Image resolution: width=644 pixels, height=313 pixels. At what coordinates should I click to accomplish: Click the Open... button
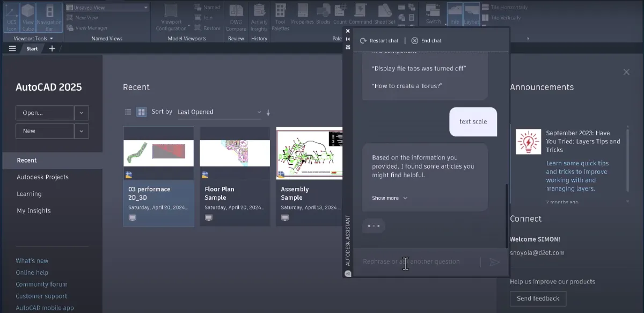tap(45, 113)
